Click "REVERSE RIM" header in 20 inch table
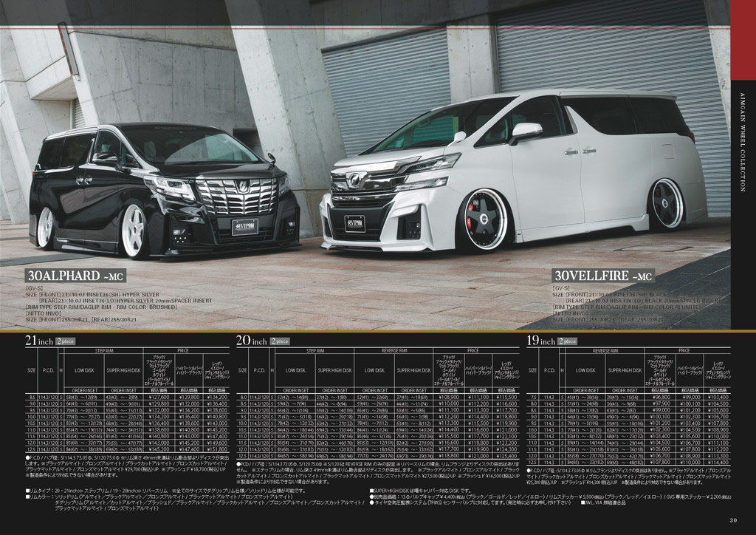Screen dimensions: 756x535 (x=394, y=351)
